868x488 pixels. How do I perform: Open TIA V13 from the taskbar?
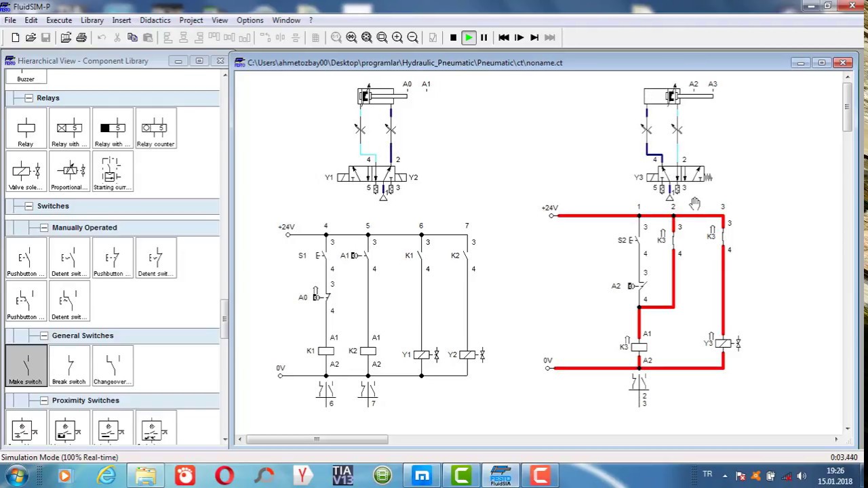(x=342, y=476)
